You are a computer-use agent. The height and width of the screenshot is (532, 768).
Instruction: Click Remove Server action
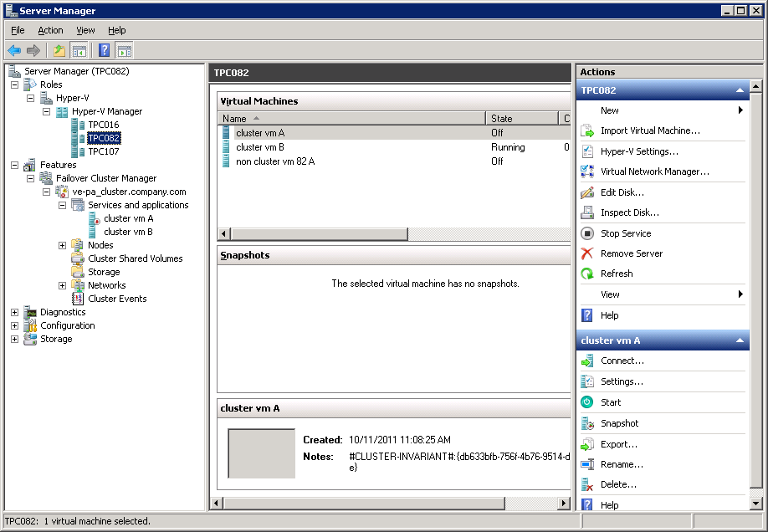632,253
